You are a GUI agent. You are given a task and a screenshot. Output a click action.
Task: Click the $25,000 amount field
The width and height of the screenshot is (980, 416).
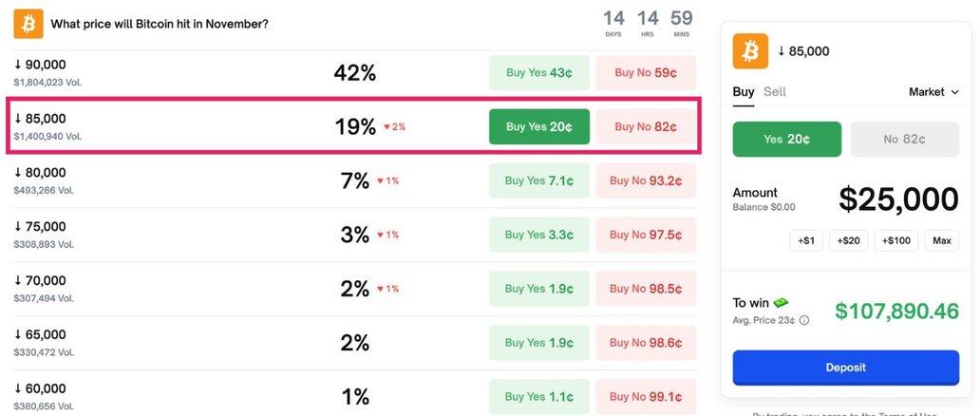click(x=897, y=199)
